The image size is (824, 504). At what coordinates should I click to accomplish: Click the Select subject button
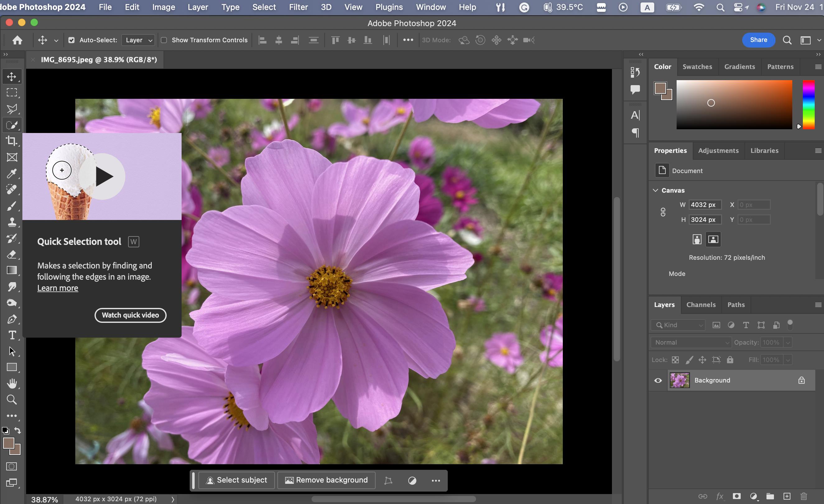pos(236,480)
